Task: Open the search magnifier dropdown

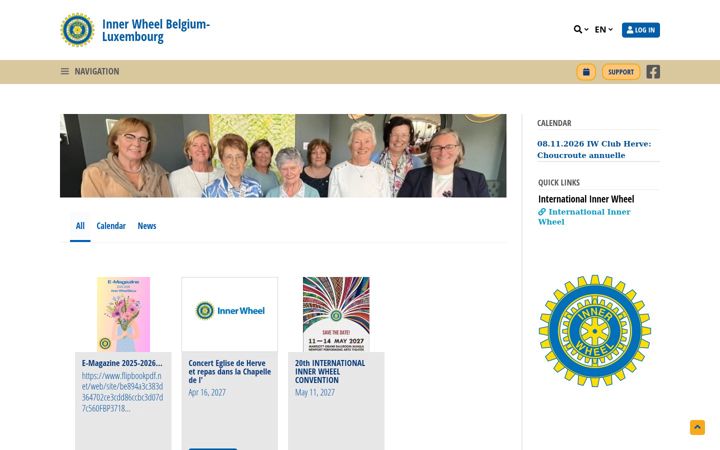Action: pyautogui.click(x=581, y=29)
